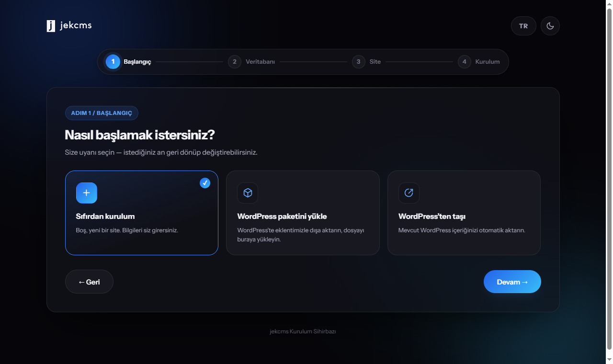The height and width of the screenshot is (364, 613).
Task: Click the jekcms Kurulum Sihirbazı footer text
Action: (303, 331)
